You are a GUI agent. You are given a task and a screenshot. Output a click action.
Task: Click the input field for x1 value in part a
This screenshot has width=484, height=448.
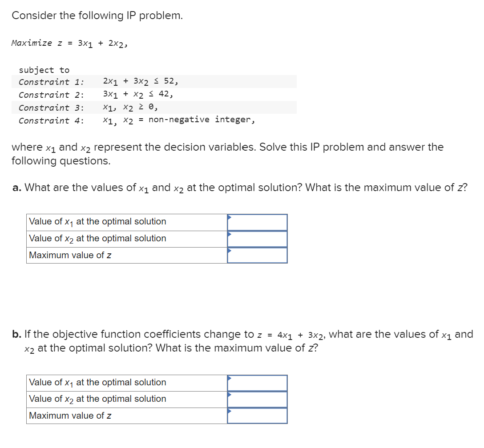[258, 222]
